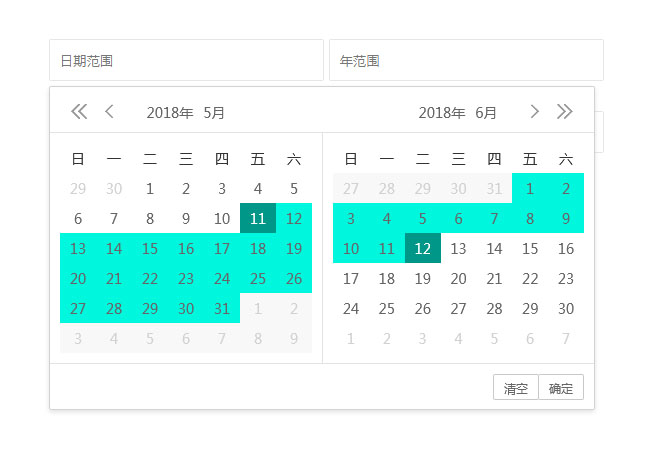Pick June 20 in right calendar

(x=458, y=279)
